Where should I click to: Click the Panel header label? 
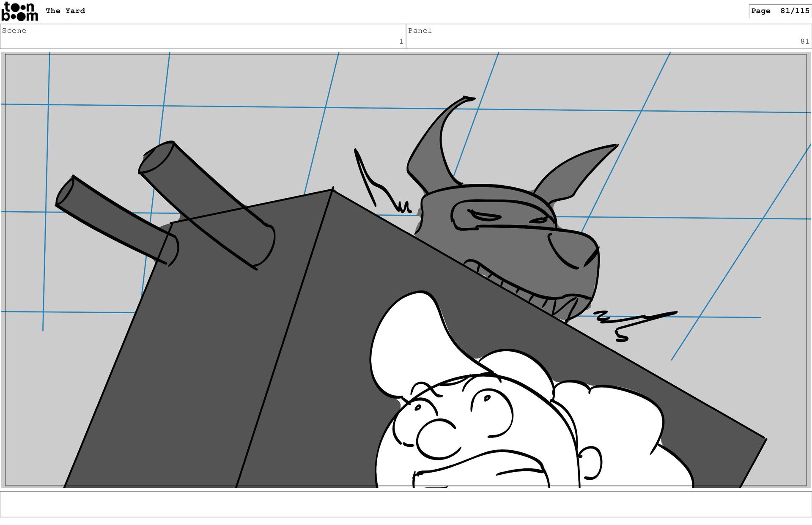[420, 30]
